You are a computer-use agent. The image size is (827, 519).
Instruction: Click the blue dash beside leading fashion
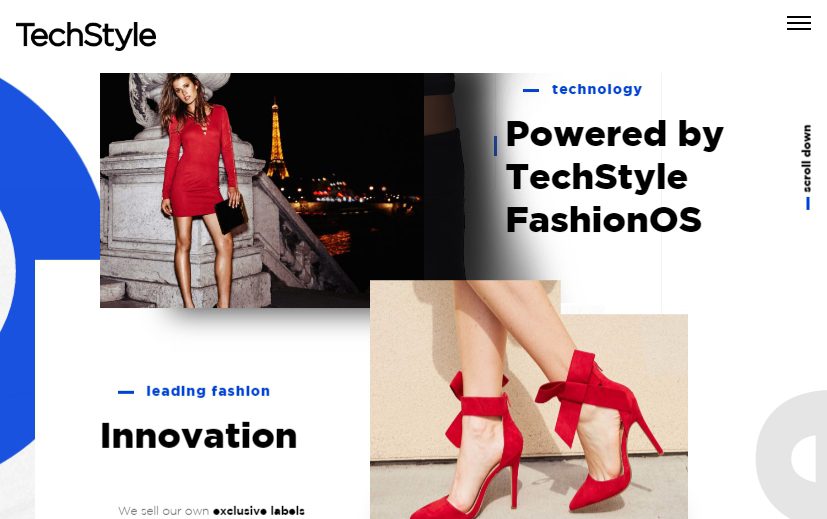click(126, 392)
